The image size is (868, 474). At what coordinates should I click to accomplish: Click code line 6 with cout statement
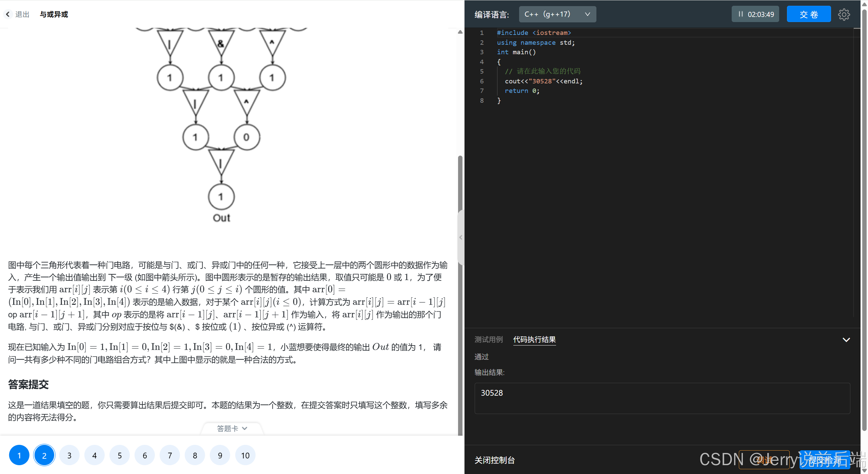click(543, 81)
